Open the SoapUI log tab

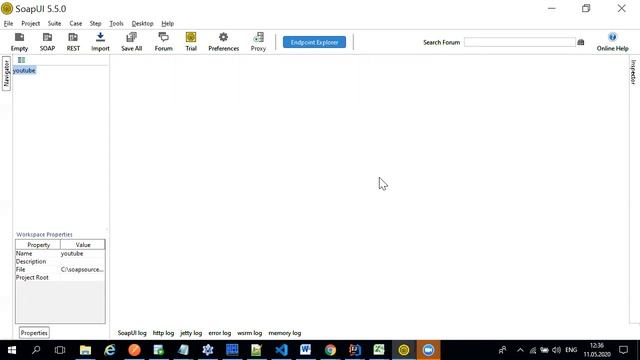point(132,333)
